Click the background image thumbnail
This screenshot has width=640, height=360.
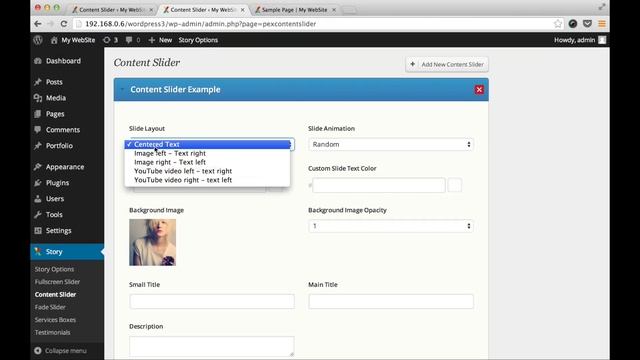pos(153,242)
